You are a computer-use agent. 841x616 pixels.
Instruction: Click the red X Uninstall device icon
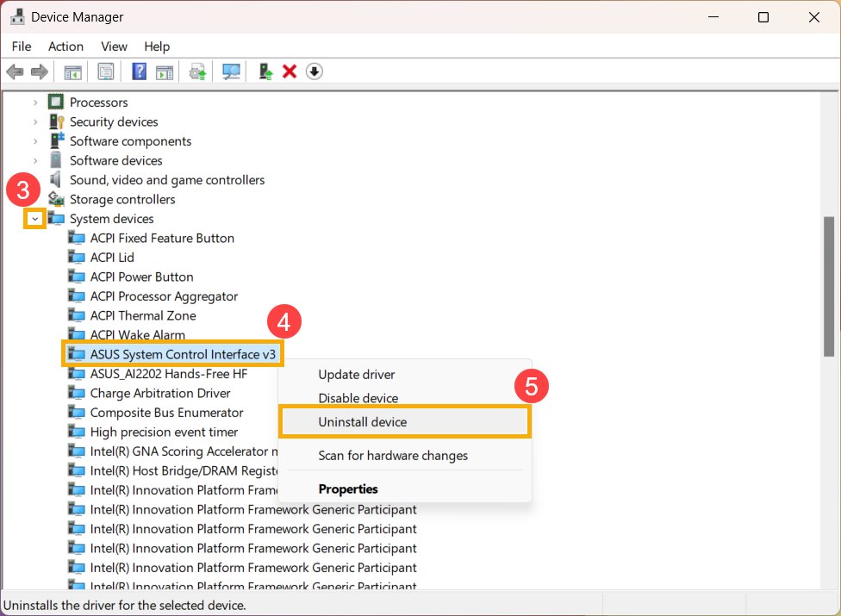click(x=290, y=72)
